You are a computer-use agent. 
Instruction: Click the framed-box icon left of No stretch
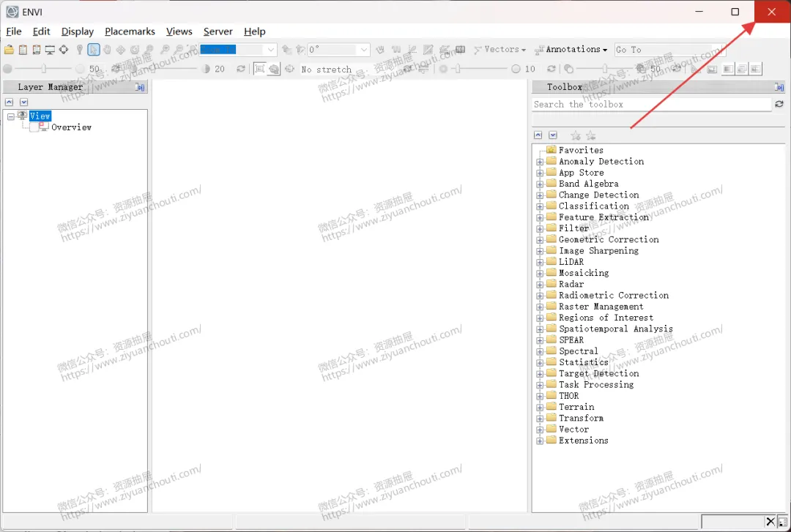pyautogui.click(x=259, y=69)
